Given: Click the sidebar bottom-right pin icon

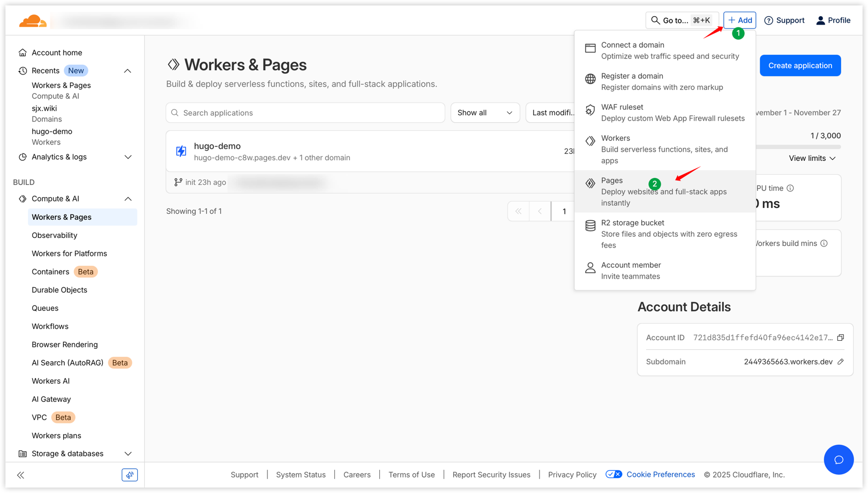Looking at the screenshot, I should point(130,475).
